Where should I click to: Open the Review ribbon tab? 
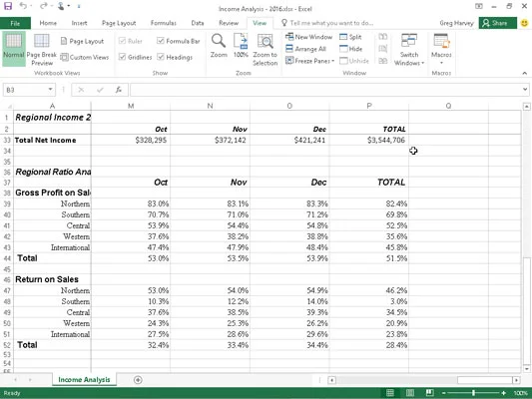click(229, 23)
